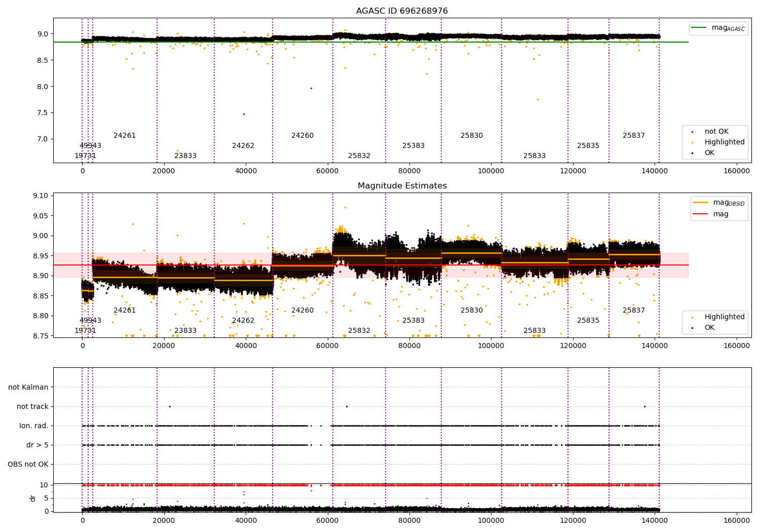
Task: Click the 160000 x-tick of the bottom plot
Action: pyautogui.click(x=737, y=521)
